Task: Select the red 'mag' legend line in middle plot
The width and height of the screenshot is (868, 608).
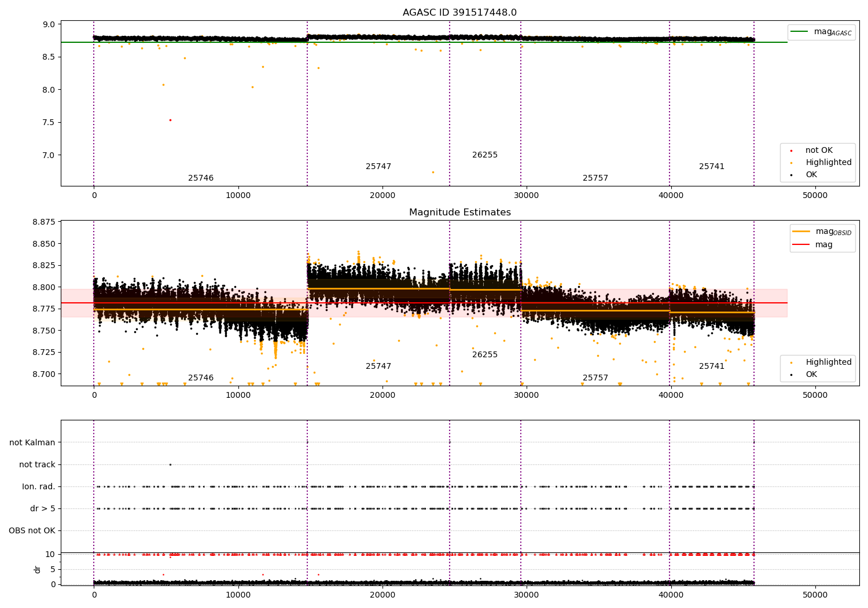Action: tap(801, 245)
